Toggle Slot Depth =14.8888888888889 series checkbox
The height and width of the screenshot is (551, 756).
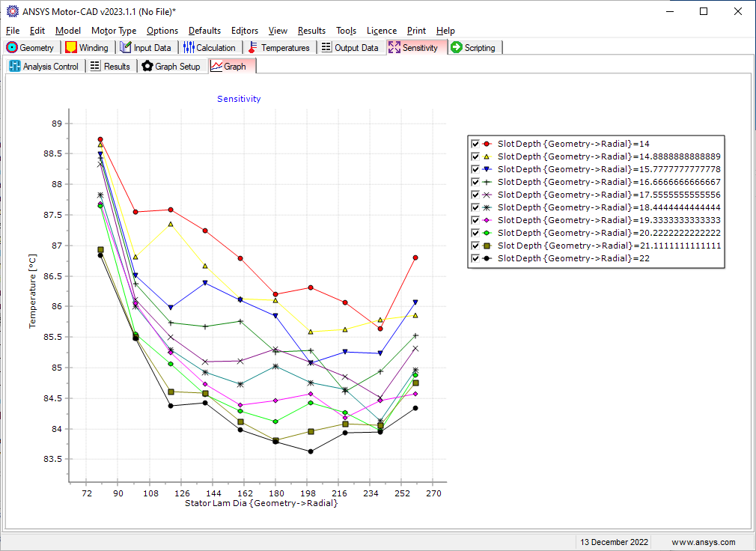(x=475, y=156)
